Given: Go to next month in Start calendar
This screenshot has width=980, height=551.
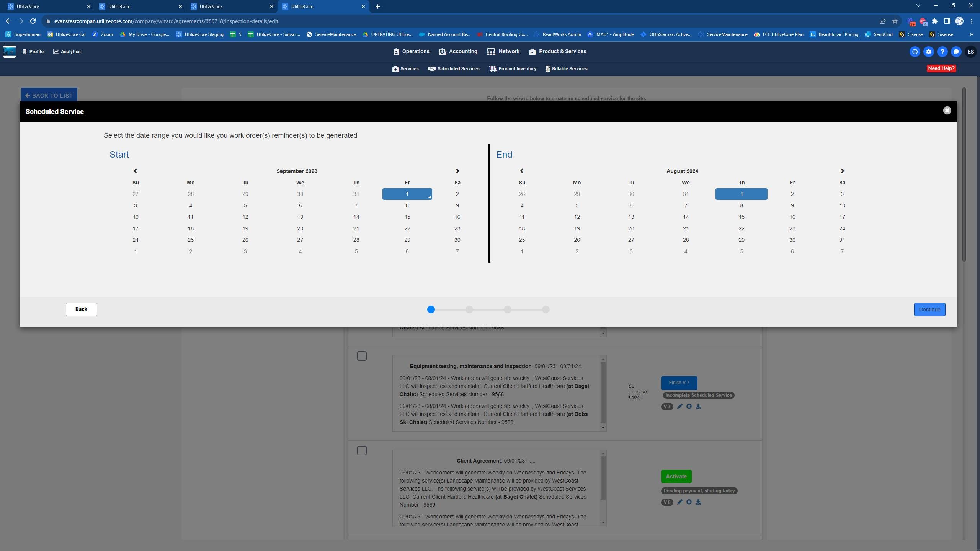Looking at the screenshot, I should tap(457, 171).
